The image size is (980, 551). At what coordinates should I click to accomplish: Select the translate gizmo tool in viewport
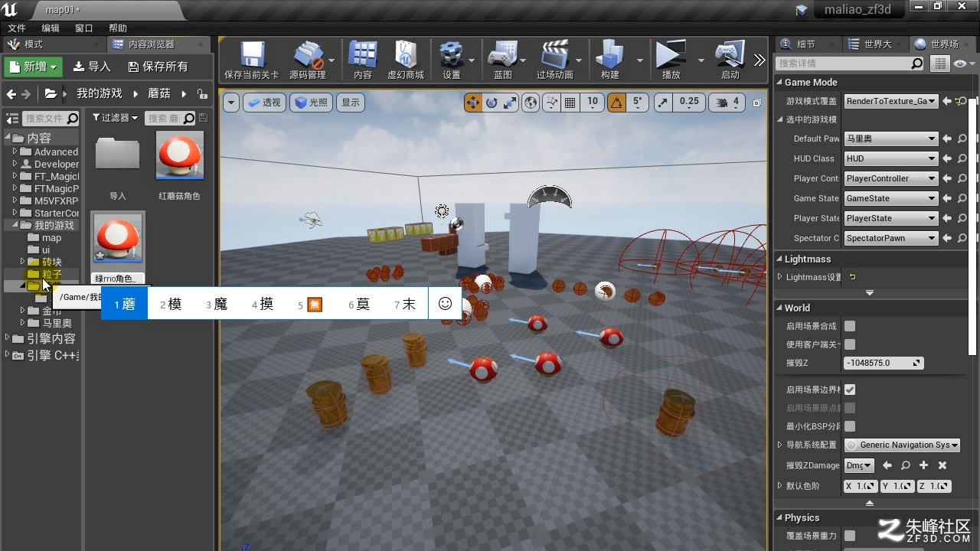(473, 103)
